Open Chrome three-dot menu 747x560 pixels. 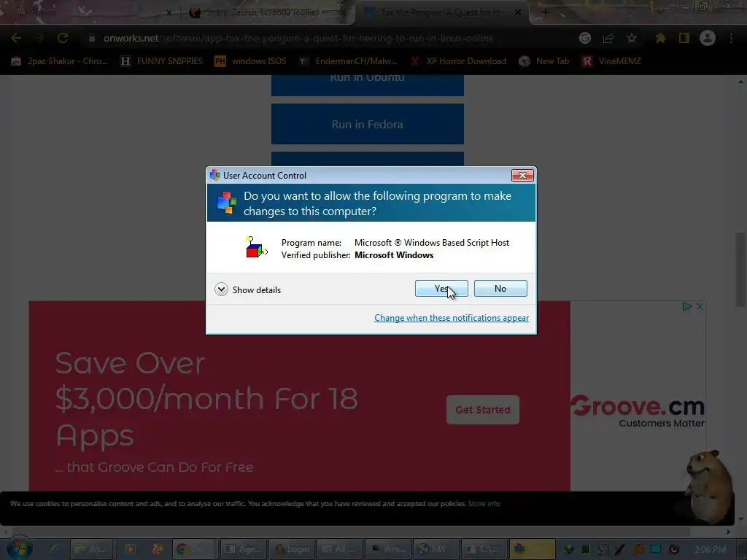click(731, 38)
